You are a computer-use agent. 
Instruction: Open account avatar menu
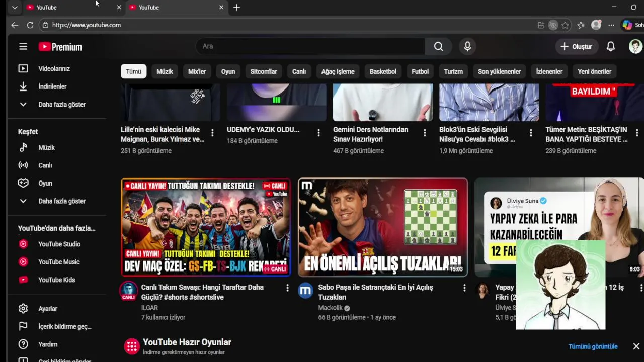click(635, 46)
